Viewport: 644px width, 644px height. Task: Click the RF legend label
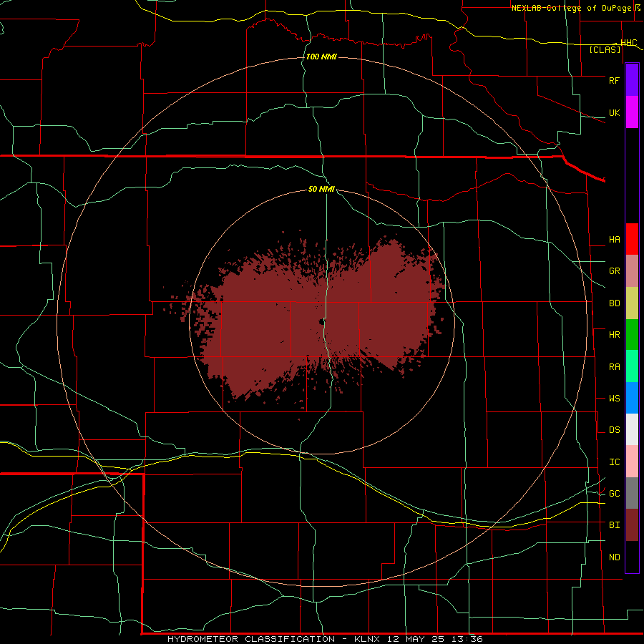click(615, 80)
